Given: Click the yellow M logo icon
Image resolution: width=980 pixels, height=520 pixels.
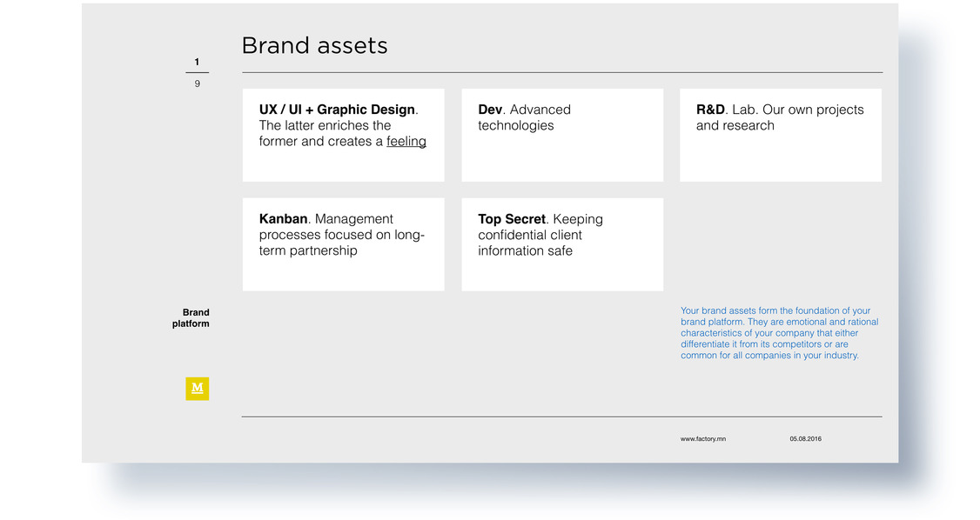Looking at the screenshot, I should [197, 389].
